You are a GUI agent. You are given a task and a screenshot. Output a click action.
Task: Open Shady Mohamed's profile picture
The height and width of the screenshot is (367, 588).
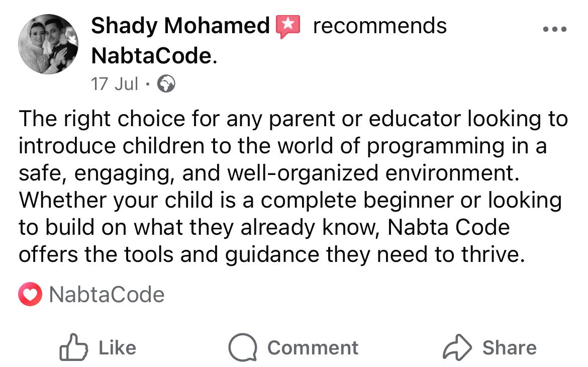click(48, 44)
